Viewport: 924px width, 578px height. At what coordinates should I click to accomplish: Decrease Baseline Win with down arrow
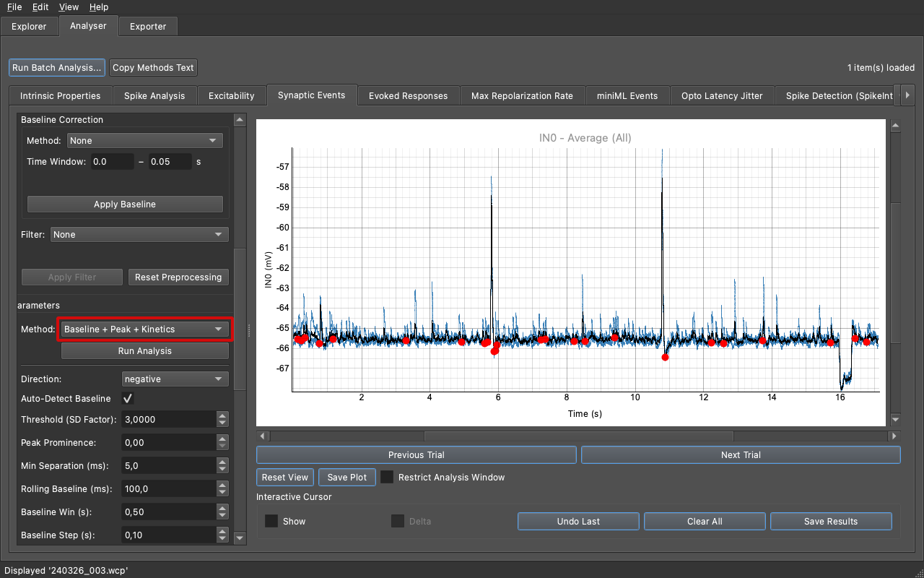pyautogui.click(x=223, y=516)
